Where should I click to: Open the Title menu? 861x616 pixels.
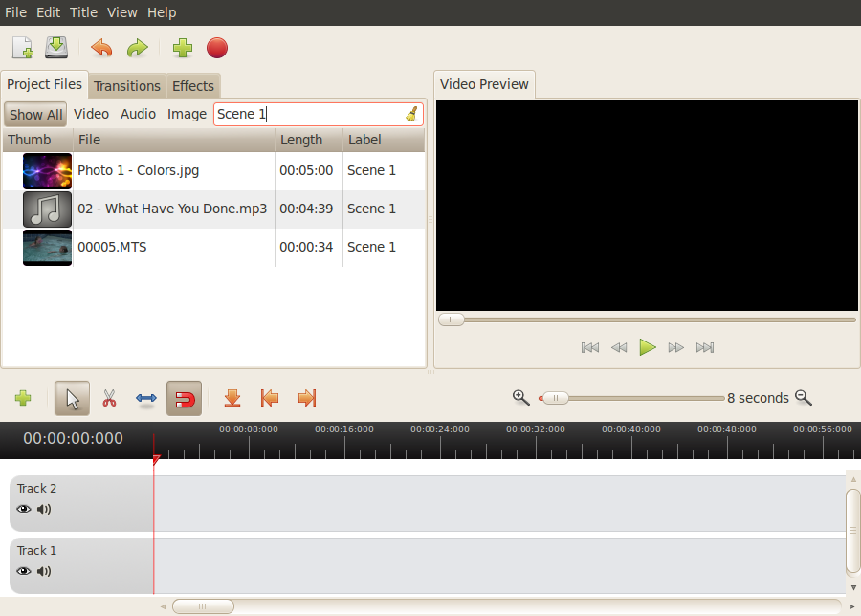coord(83,12)
